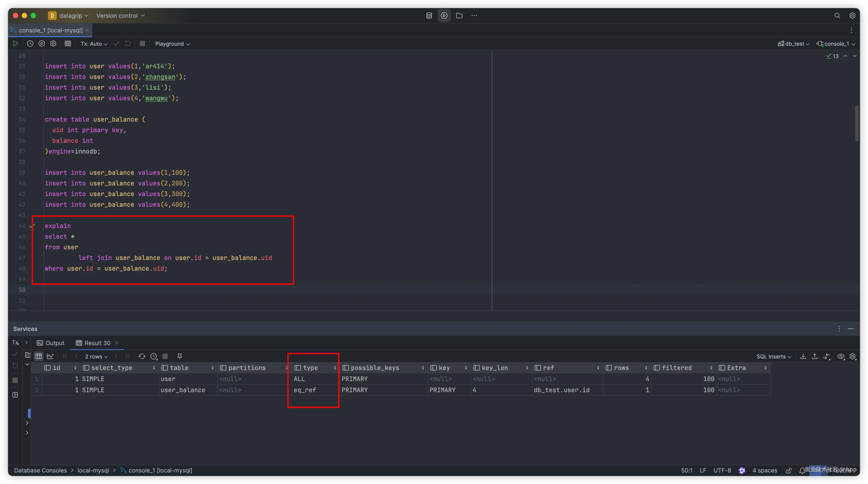This screenshot has width=868, height=484.
Task: Click the type column header
Action: coord(310,368)
